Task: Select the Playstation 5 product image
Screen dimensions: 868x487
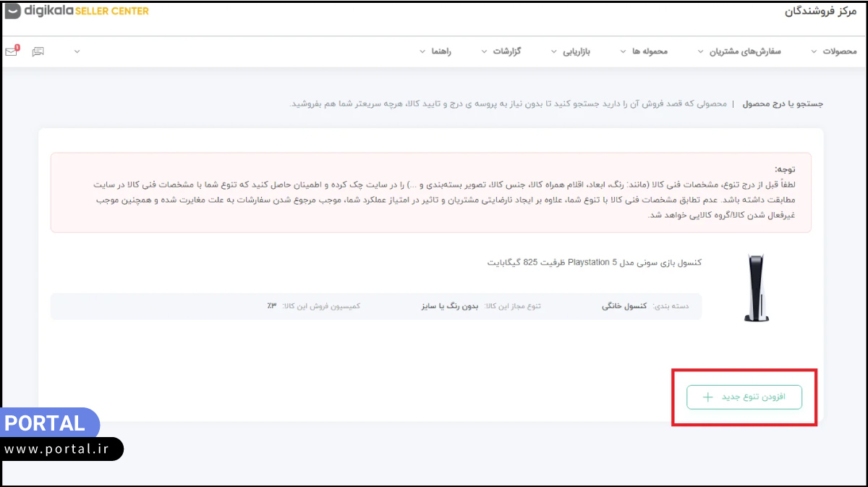Action: 755,289
